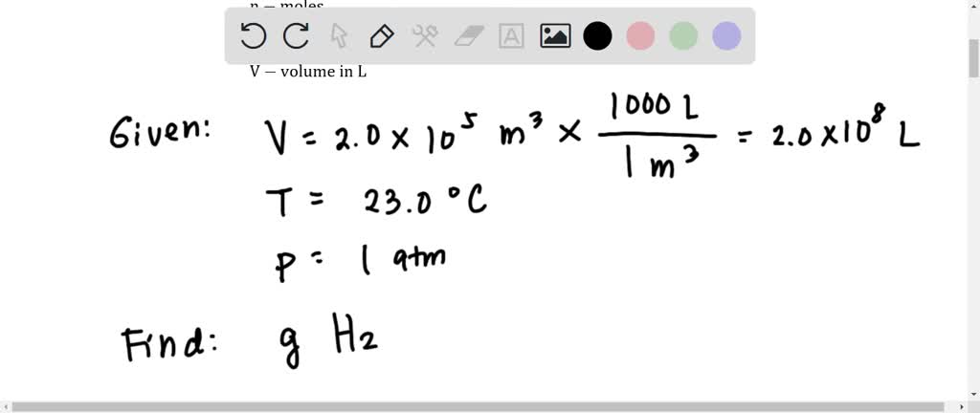Choose the purple pen color
Viewport: 980px width, 413px height.
(x=727, y=36)
